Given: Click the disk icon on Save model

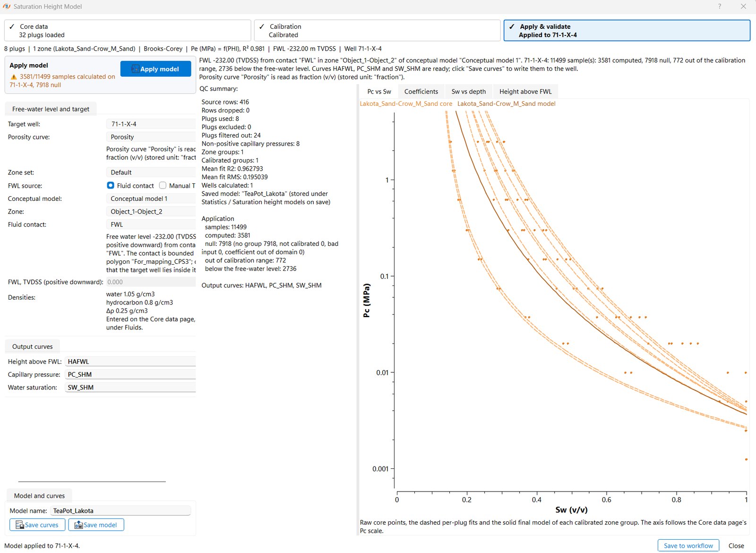Looking at the screenshot, I should pos(78,525).
